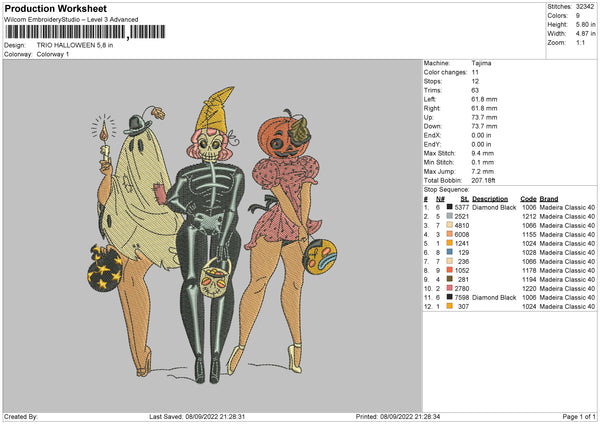
Task: Click the 'Stop Sequence:' heading
Action: [446, 189]
